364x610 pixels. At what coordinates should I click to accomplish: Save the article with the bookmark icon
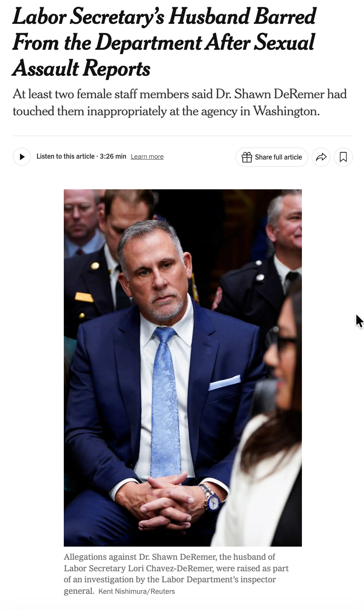[x=343, y=157]
